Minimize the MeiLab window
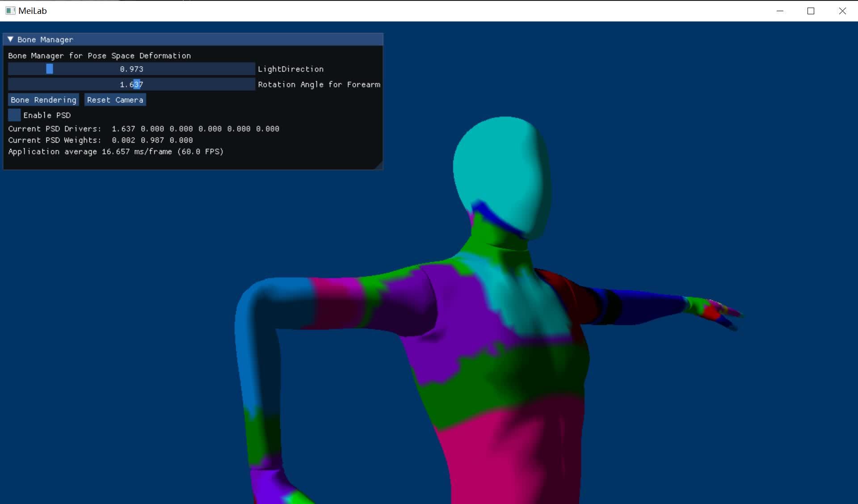 (780, 11)
